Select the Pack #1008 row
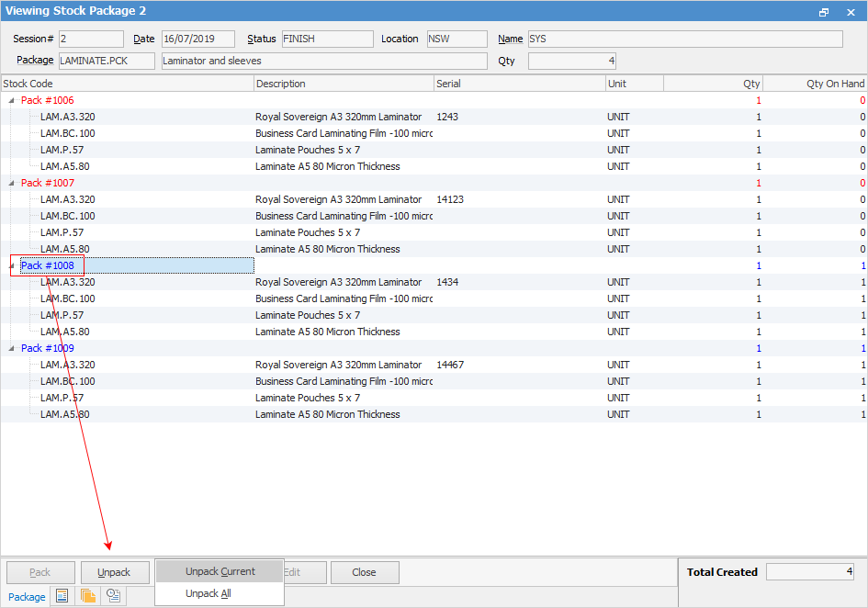Screen dimensions: 868x608 [x=48, y=265]
